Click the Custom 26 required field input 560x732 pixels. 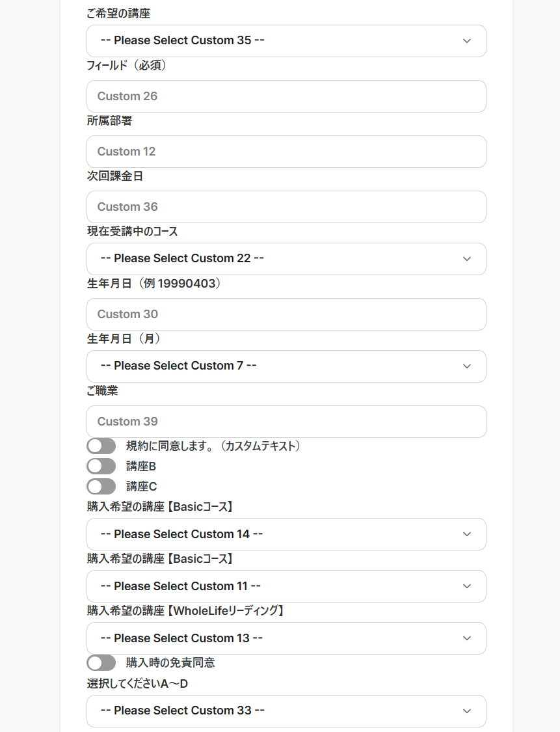point(286,96)
